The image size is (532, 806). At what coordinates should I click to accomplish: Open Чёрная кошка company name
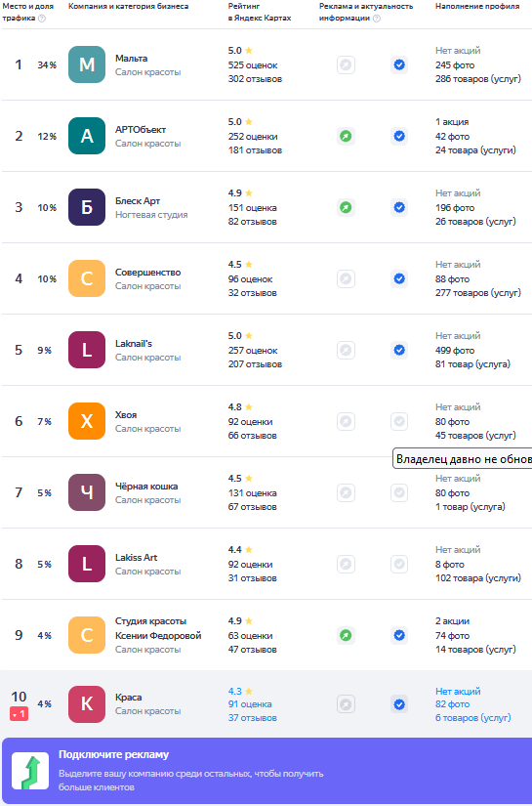pos(146,487)
